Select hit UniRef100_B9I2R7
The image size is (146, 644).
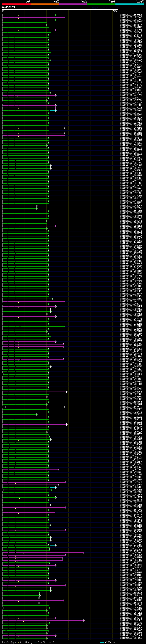pos(131,334)
